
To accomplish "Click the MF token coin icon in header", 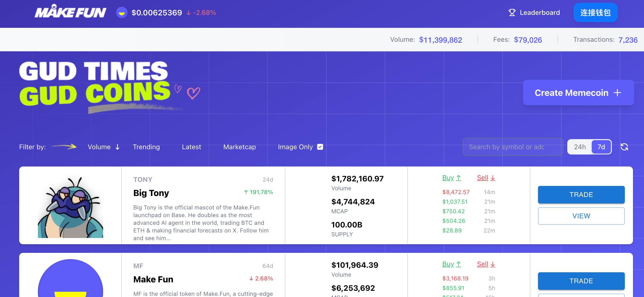I will (x=122, y=12).
